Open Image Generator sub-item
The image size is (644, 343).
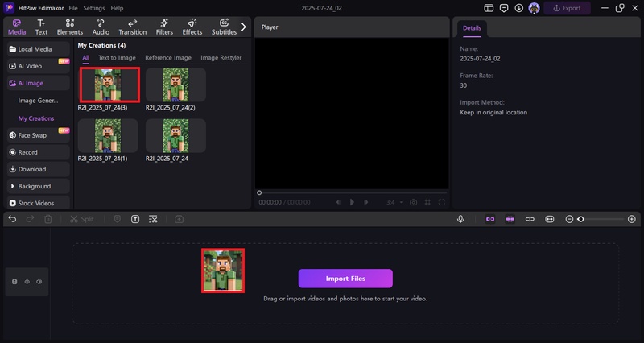(38, 101)
